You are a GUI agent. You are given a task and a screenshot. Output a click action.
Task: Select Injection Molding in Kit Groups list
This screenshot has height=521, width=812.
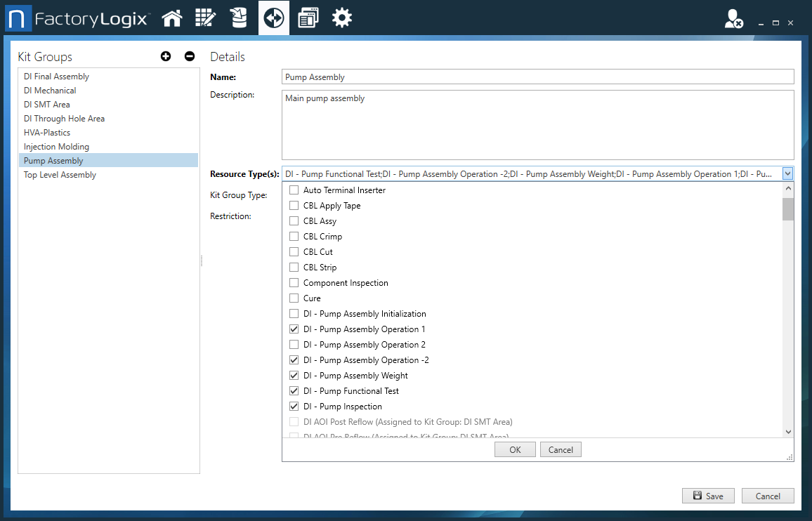coord(56,147)
